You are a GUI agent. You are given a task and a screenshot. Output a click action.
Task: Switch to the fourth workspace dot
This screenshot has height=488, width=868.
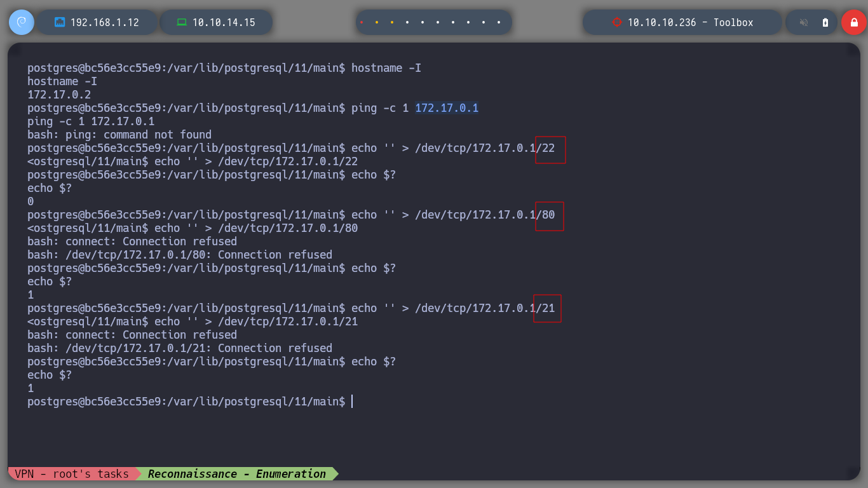pyautogui.click(x=407, y=22)
